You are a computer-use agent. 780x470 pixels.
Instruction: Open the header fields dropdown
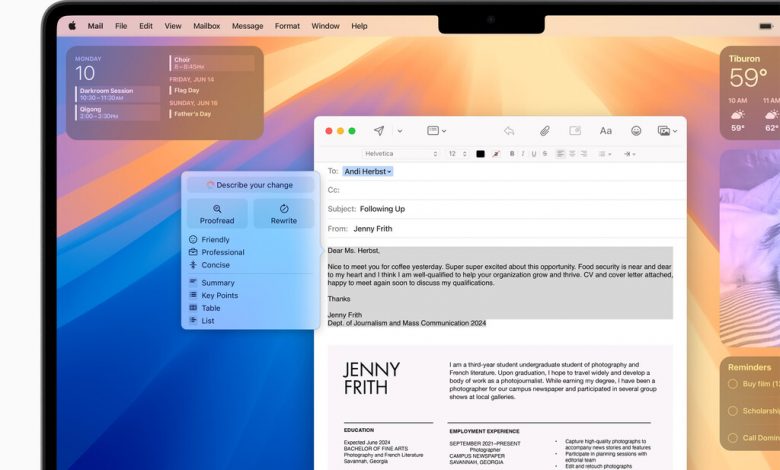(436, 131)
